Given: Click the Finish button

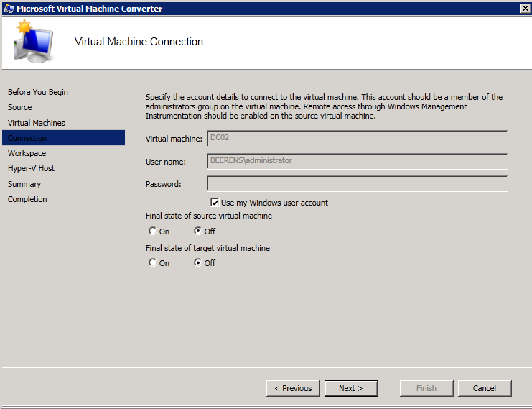Looking at the screenshot, I should tap(426, 388).
